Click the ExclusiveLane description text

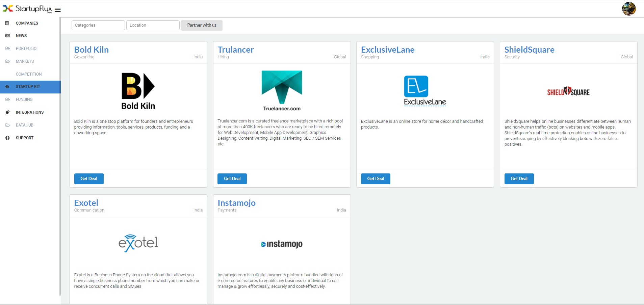422,124
